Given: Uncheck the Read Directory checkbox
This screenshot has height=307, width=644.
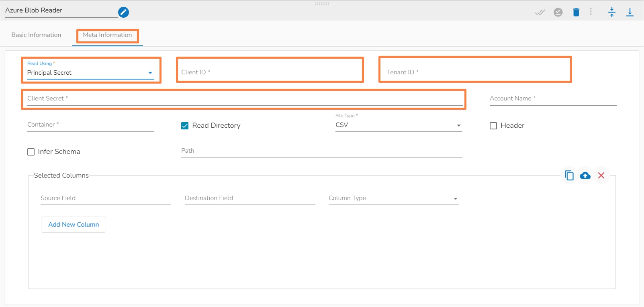Looking at the screenshot, I should pyautogui.click(x=185, y=126).
